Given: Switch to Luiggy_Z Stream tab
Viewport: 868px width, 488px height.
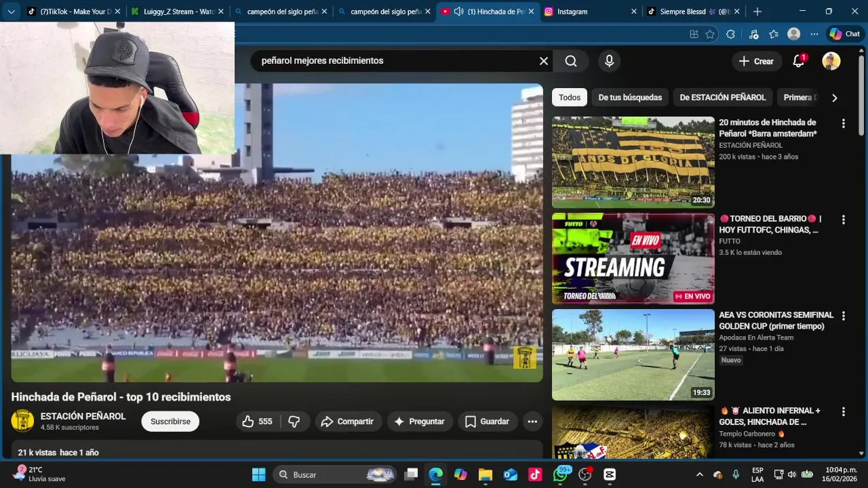Looking at the screenshot, I should point(178,12).
